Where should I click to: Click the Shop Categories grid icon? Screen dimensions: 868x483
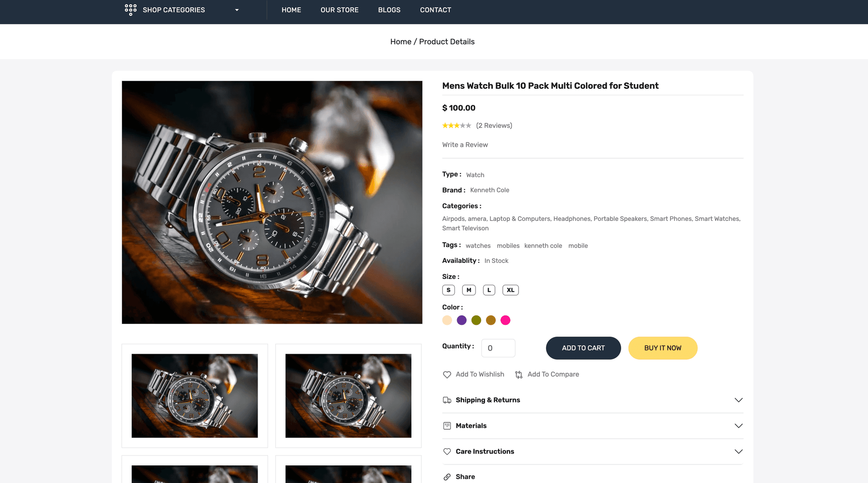point(131,9)
